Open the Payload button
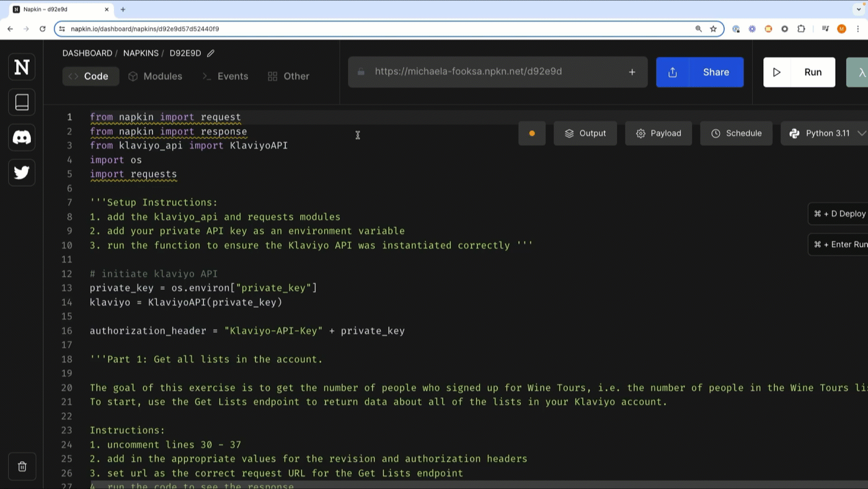This screenshot has width=868, height=489. (658, 133)
